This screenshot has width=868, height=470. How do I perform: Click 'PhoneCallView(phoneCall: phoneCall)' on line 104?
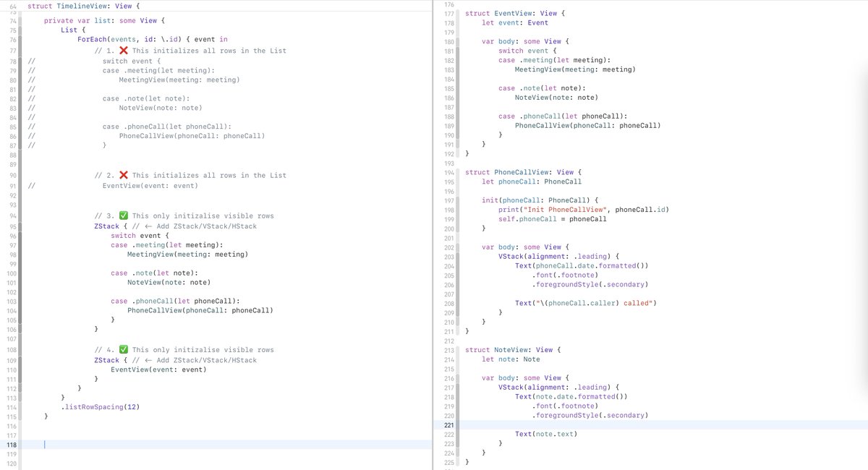200,310
